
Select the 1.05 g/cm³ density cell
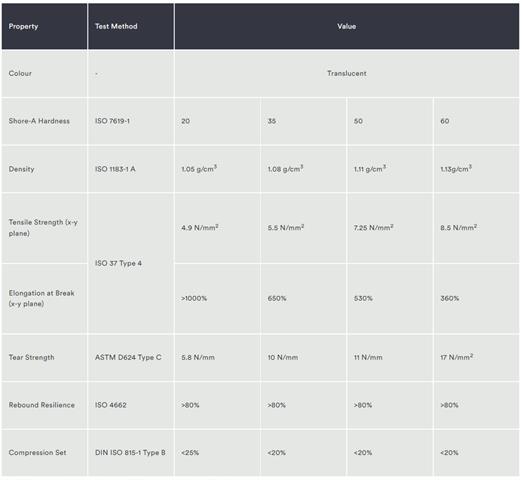click(217, 169)
